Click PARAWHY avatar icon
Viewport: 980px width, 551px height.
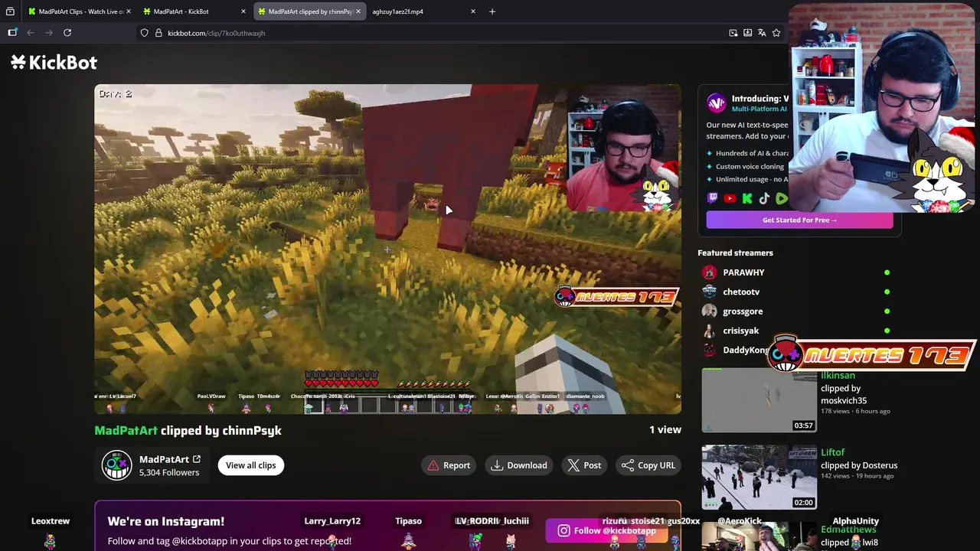tap(710, 272)
